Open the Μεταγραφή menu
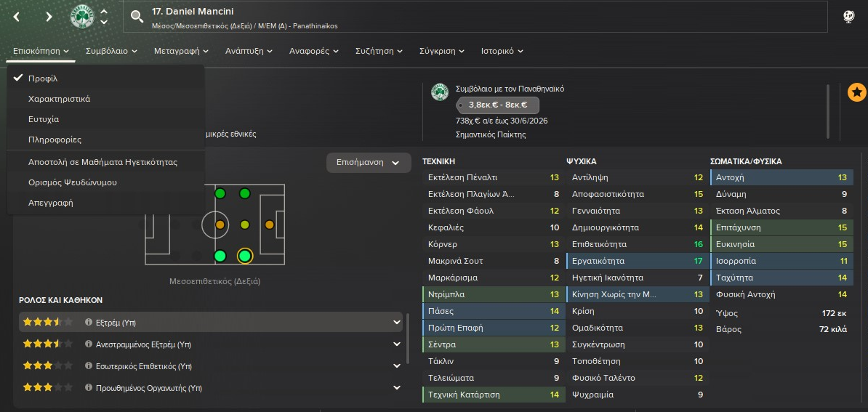 tap(181, 51)
